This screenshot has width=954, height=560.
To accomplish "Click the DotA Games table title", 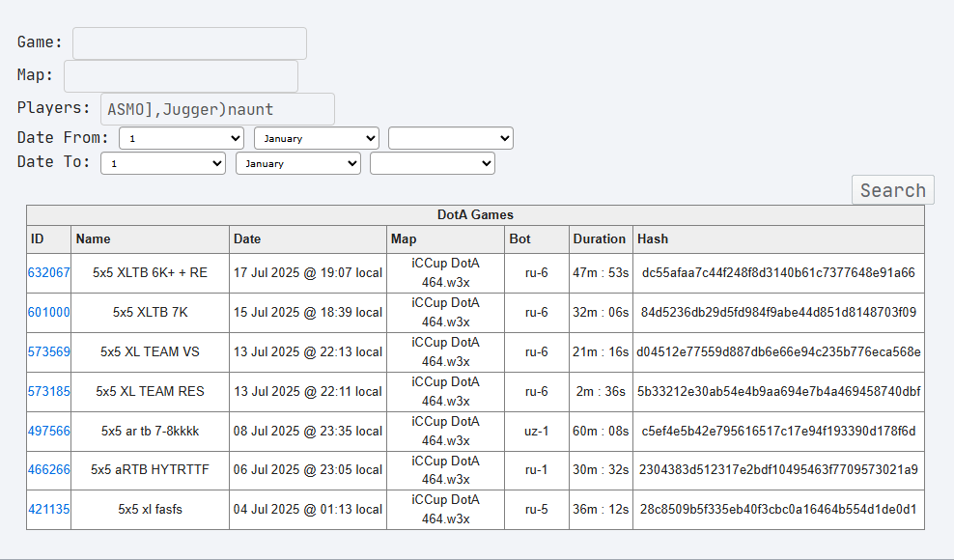I will (475, 215).
